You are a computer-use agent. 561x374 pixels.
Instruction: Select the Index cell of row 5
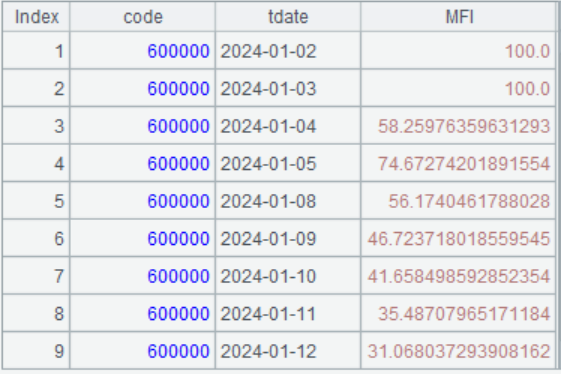(x=36, y=201)
